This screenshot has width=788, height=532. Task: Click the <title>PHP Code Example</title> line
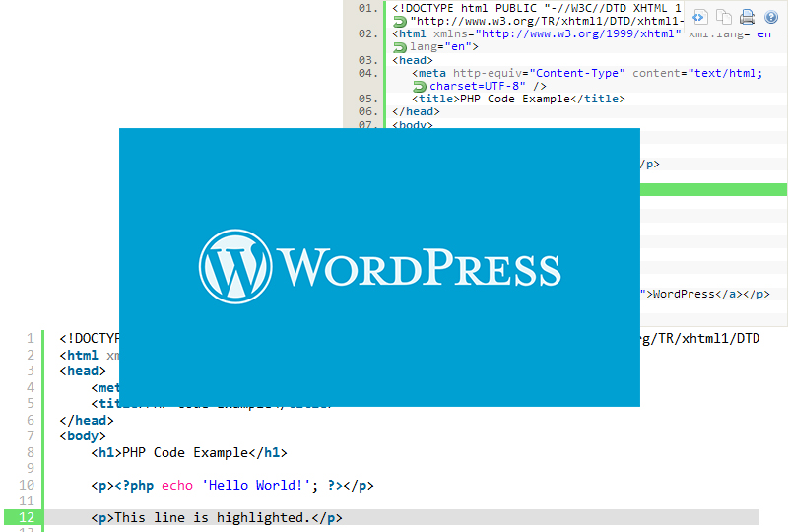pyautogui.click(x=519, y=99)
